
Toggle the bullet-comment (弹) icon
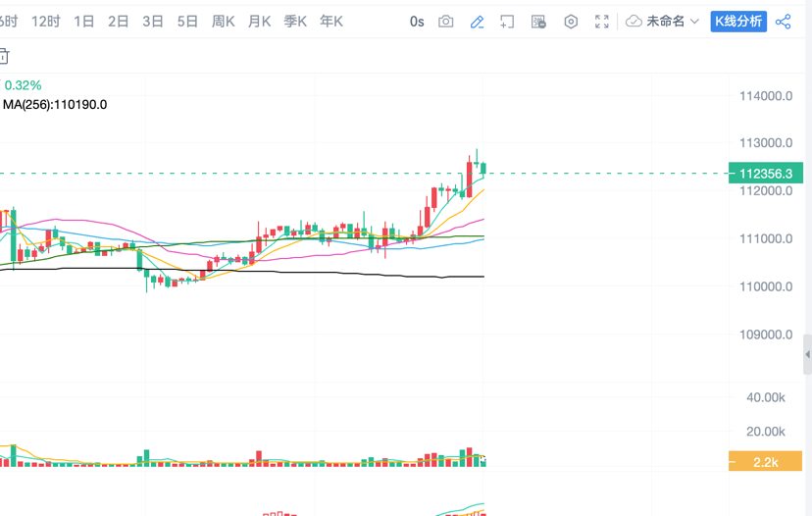pyautogui.click(x=538, y=22)
